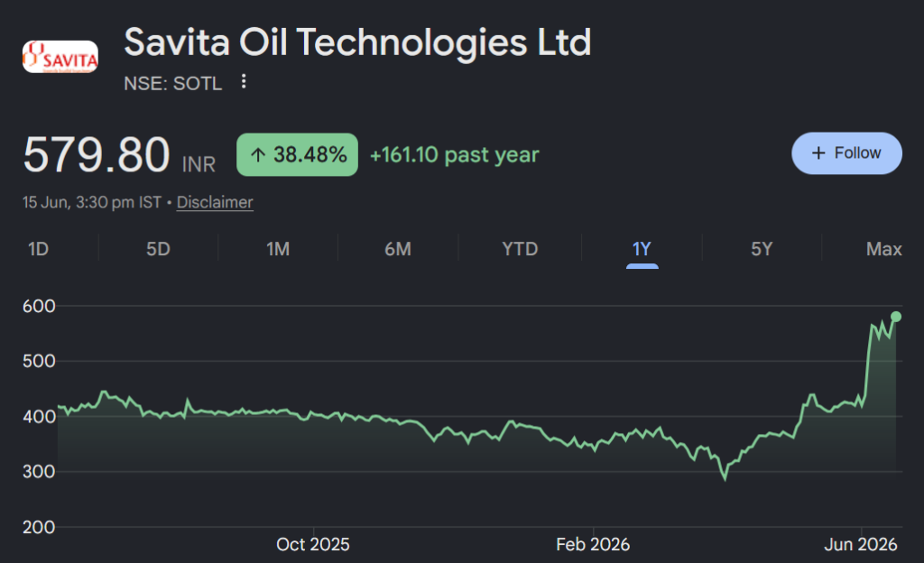Click the 38.48% gain badge
Viewport: 924px width, 563px height.
click(297, 154)
